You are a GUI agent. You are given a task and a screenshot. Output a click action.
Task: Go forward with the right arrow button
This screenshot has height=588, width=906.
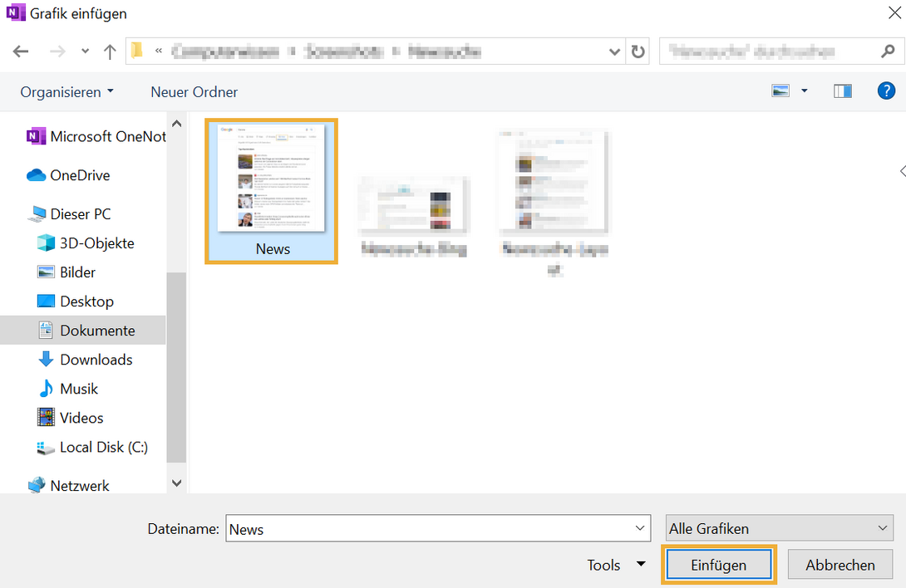[x=57, y=52]
